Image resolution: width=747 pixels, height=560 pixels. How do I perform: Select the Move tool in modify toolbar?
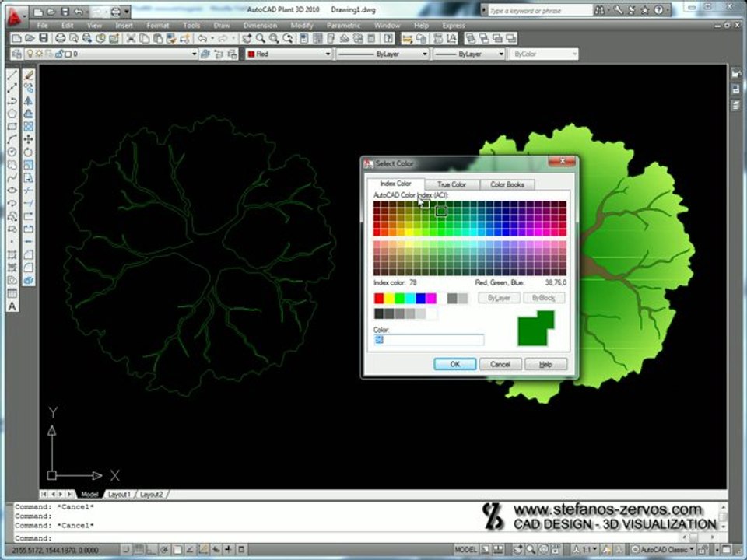pos(29,139)
